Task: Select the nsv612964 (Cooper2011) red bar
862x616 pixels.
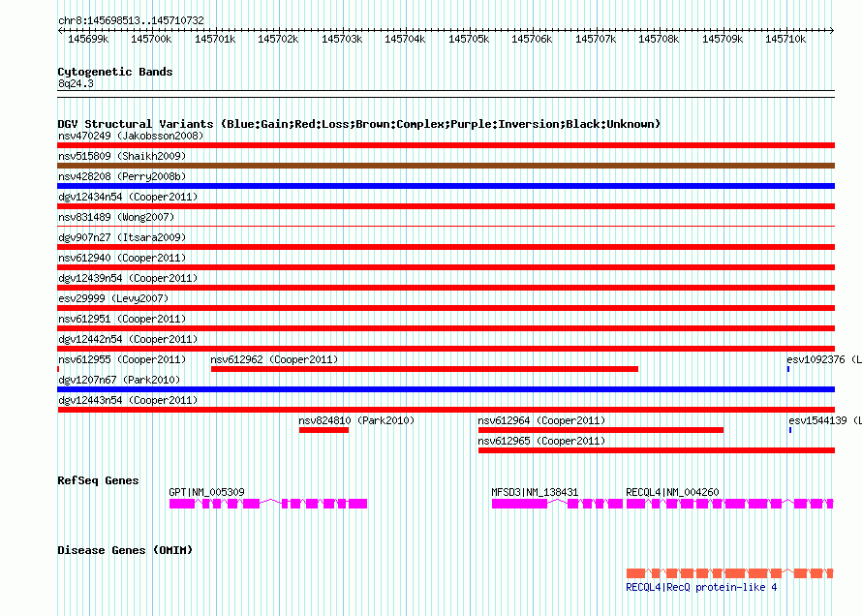Action: [600, 430]
